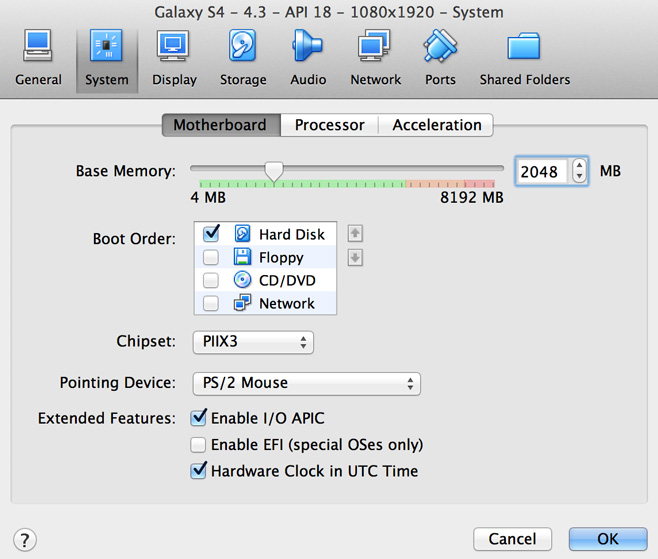Open the Audio settings section
Image resolution: width=658 pixels, height=559 pixels.
coord(308,58)
